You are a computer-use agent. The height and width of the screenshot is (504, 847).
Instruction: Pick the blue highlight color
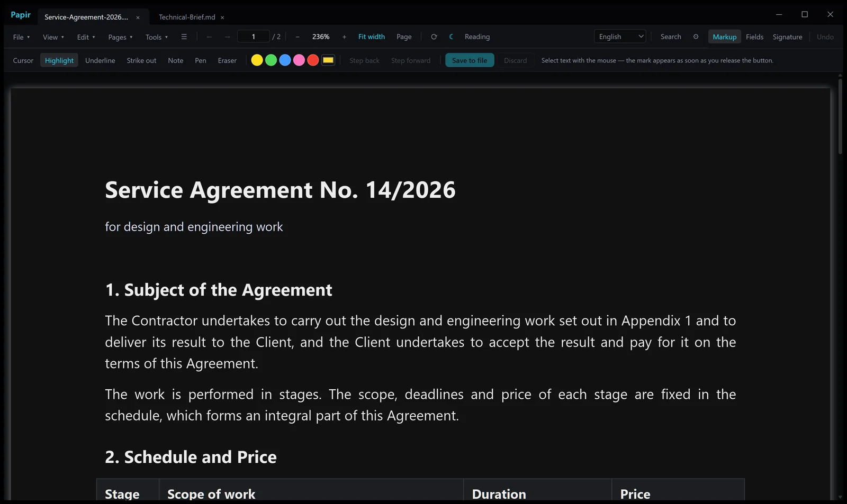point(285,60)
